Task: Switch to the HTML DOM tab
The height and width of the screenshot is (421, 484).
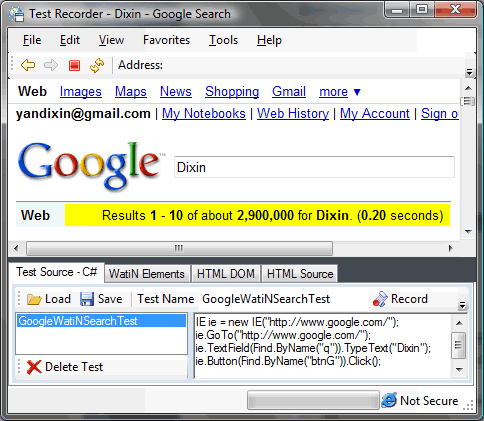Action: (x=226, y=274)
